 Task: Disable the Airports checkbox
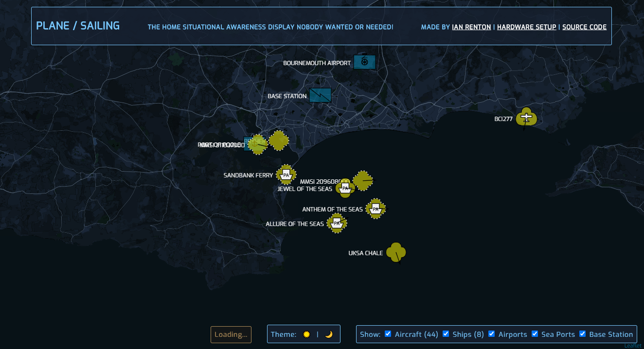(x=492, y=334)
